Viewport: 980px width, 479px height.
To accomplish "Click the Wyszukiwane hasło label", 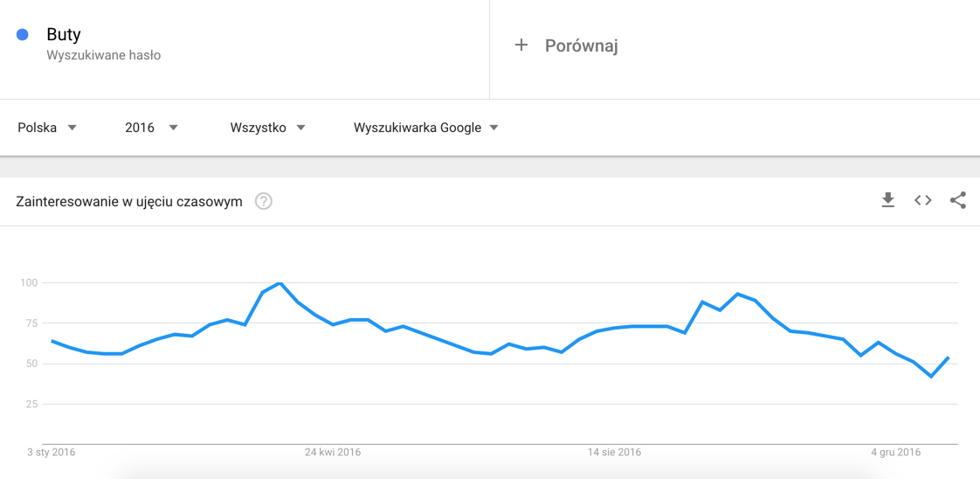I will tap(103, 55).
